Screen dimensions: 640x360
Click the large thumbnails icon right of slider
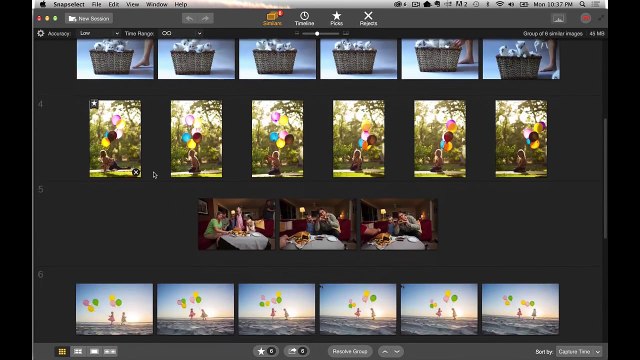click(346, 33)
